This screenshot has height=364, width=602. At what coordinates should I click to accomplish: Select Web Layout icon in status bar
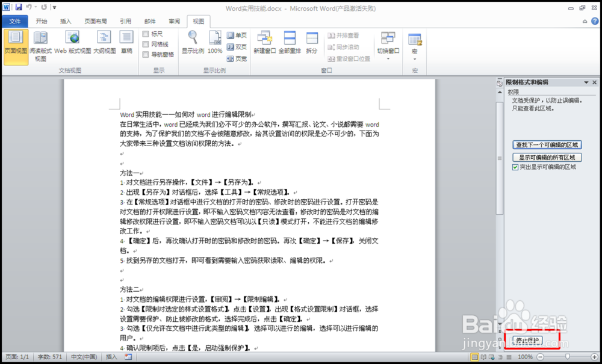click(x=491, y=357)
